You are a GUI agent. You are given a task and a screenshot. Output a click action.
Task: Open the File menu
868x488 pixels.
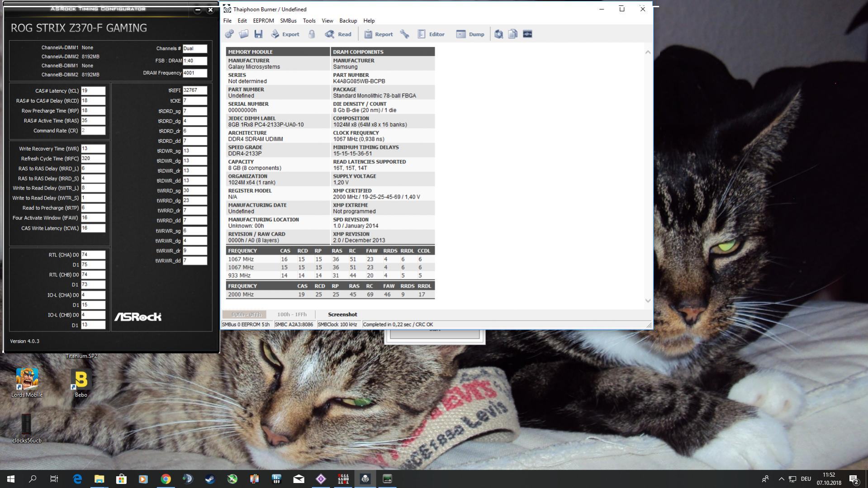228,21
